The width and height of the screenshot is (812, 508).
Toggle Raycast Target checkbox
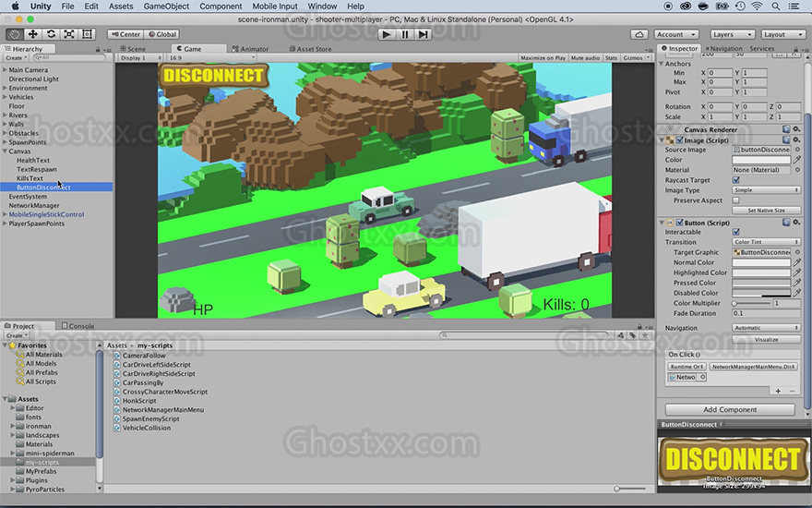[x=736, y=180]
